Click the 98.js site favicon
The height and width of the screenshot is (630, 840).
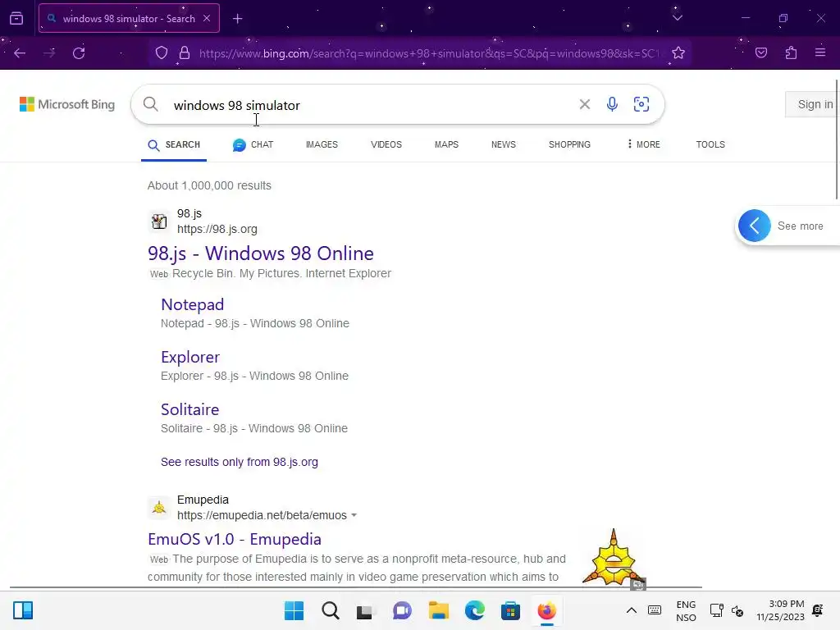pyautogui.click(x=159, y=221)
